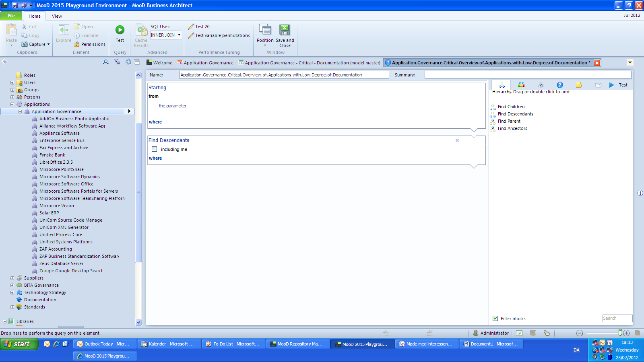
Task: Switch to the View ribbon tab
Action: pyautogui.click(x=57, y=16)
